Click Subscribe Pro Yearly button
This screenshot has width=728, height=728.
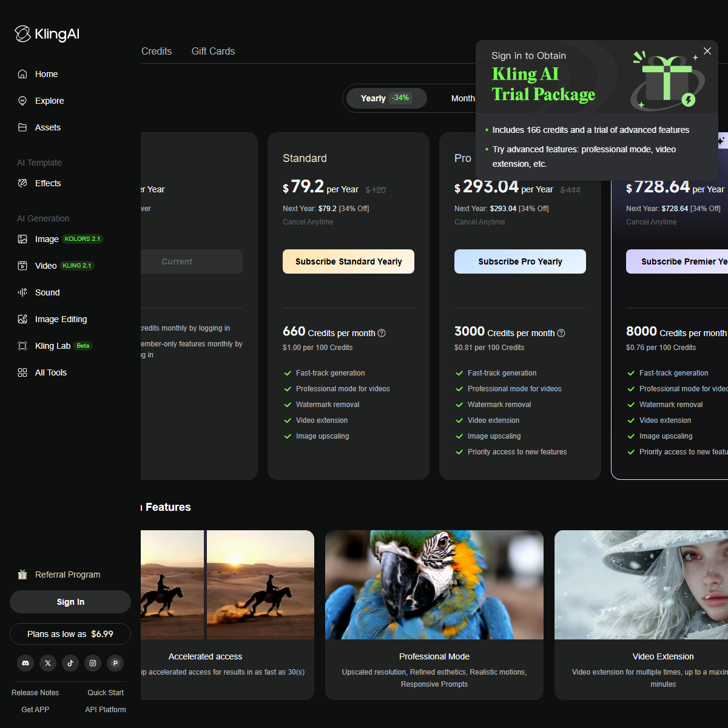coord(520,261)
